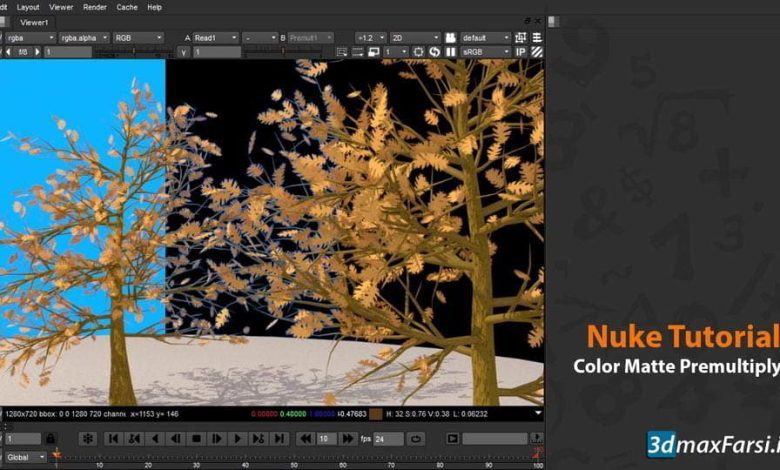Step forward one frame
780x470 pixels.
click(x=217, y=439)
